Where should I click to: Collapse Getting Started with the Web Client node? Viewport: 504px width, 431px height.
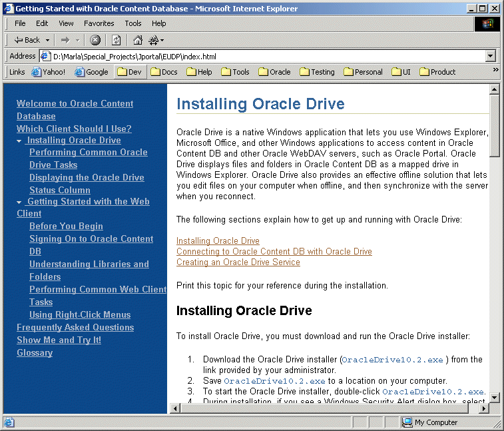[19, 203]
